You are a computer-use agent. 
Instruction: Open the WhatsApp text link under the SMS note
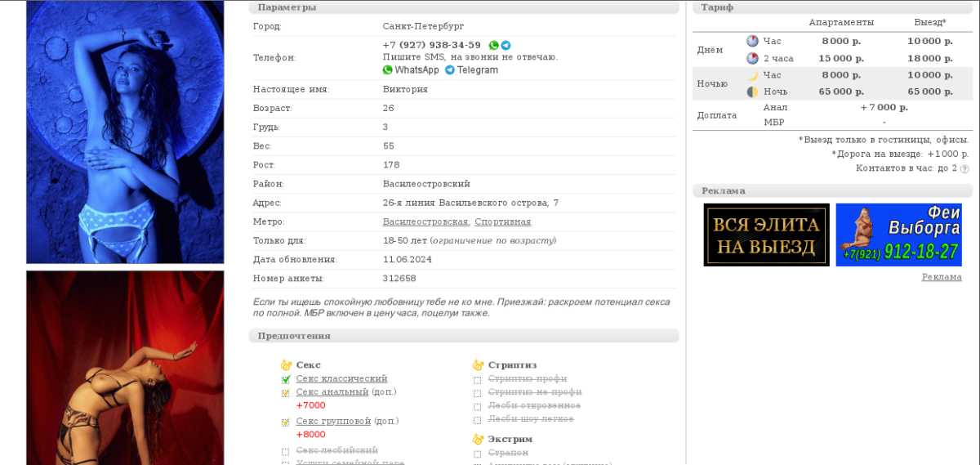411,70
